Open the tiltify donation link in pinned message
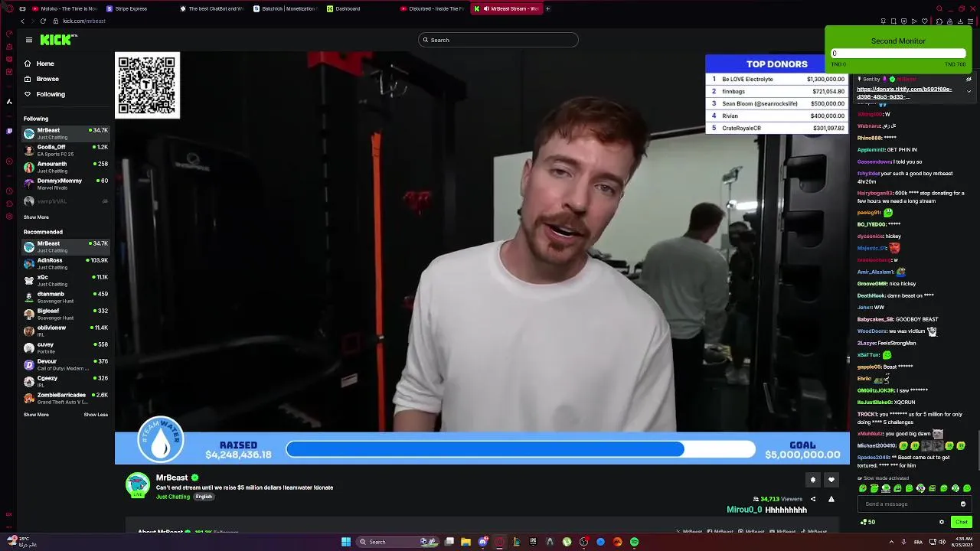 coord(904,93)
